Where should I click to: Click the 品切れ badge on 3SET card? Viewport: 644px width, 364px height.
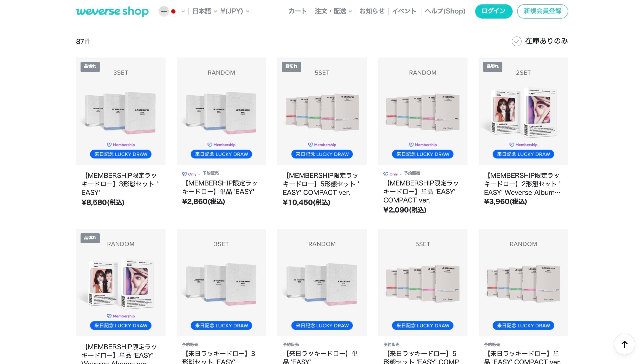click(90, 67)
